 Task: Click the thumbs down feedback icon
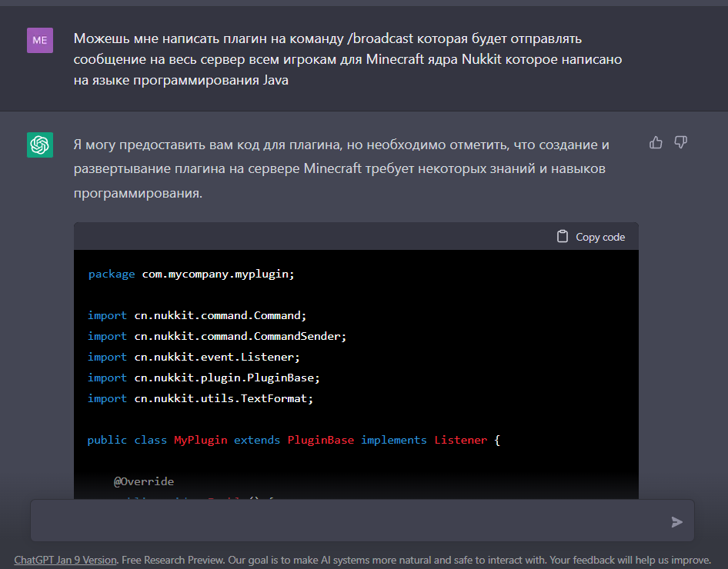680,142
